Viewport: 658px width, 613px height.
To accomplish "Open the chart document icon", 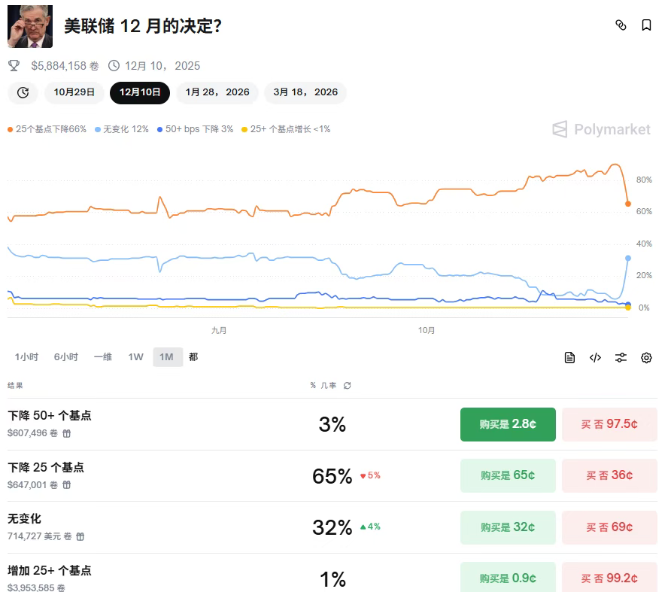I will coord(570,357).
